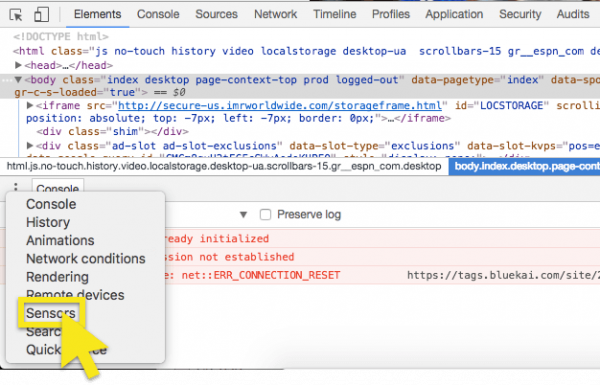The width and height of the screenshot is (600, 385).
Task: Open the Application tab
Action: click(454, 14)
